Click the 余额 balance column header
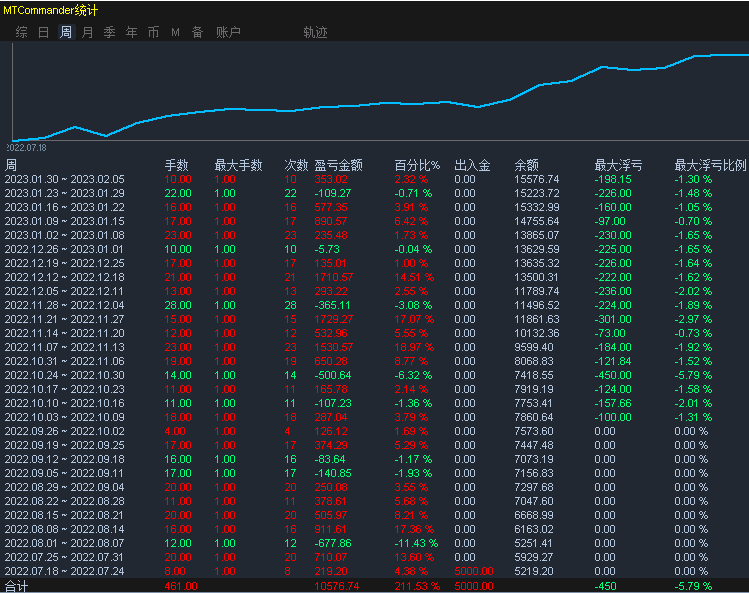Viewport: 749px width, 593px height. [x=527, y=165]
